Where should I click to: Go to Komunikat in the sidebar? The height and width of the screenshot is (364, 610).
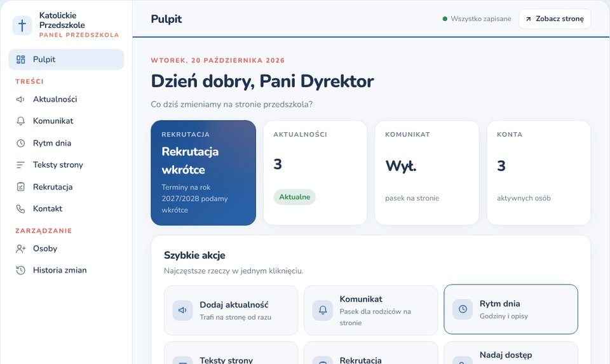pyautogui.click(x=66, y=121)
